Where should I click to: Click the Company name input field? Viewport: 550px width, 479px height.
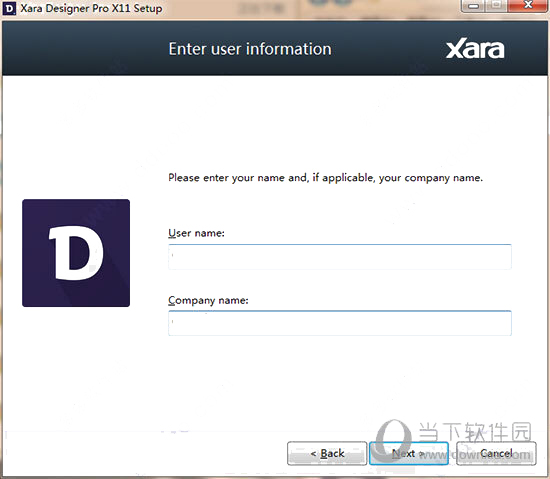340,323
